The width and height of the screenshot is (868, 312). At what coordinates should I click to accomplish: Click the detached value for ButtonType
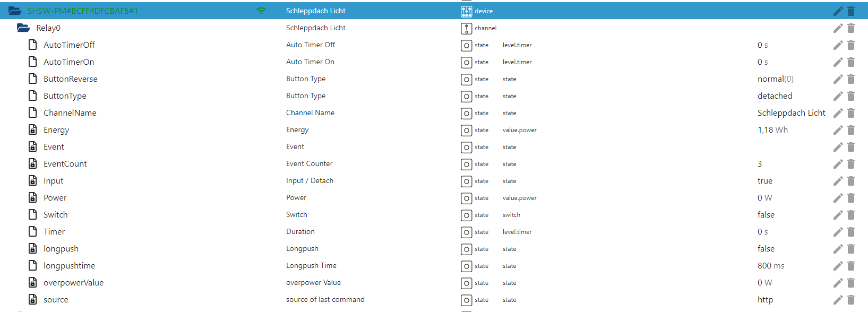click(775, 96)
